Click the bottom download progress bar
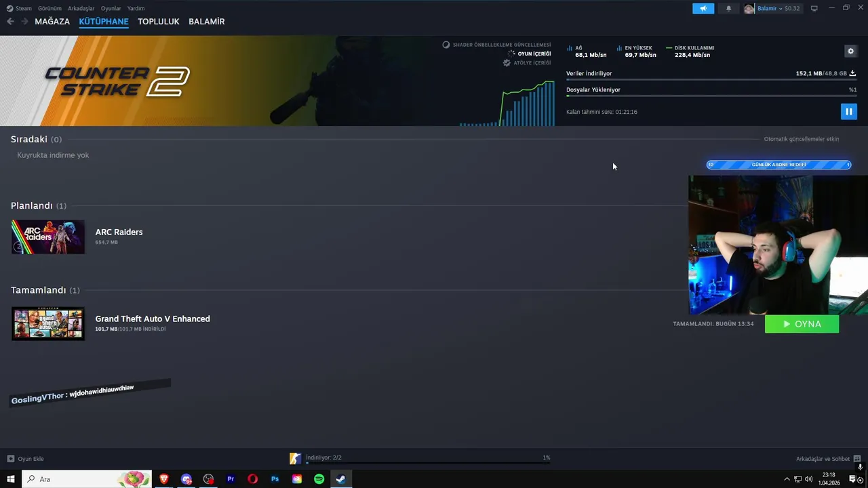The height and width of the screenshot is (488, 868). coord(428,464)
